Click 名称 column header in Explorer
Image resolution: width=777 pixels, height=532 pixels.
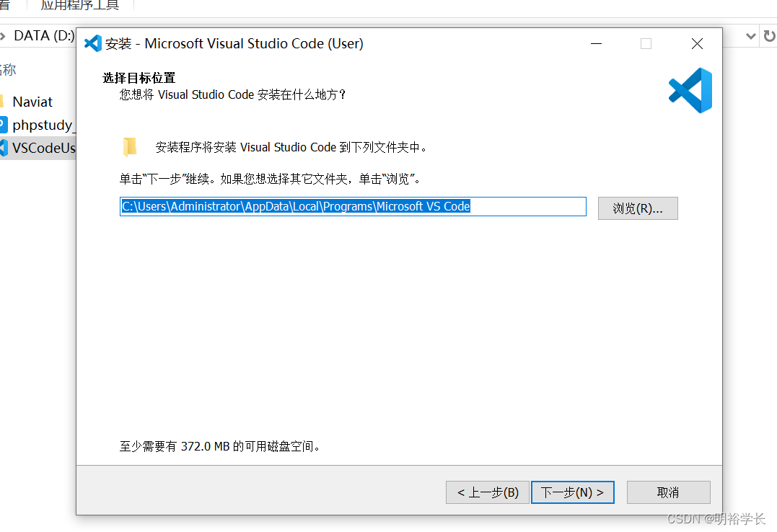pyautogui.click(x=8, y=70)
